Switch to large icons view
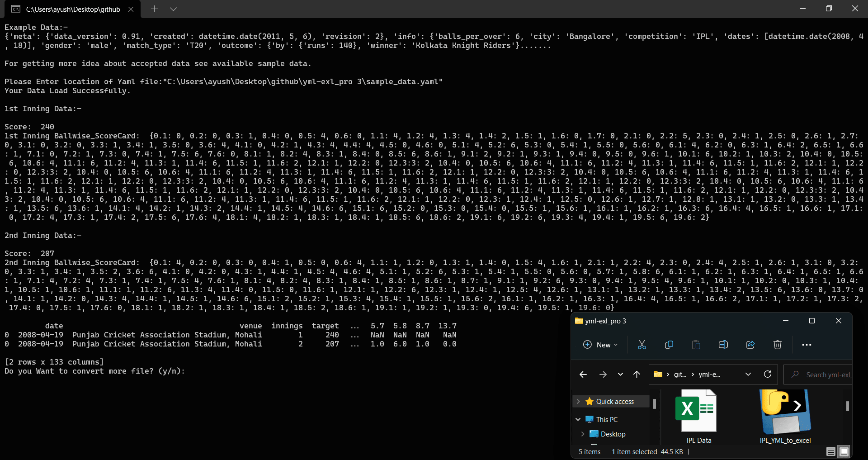This screenshot has width=868, height=460. pos(844,451)
